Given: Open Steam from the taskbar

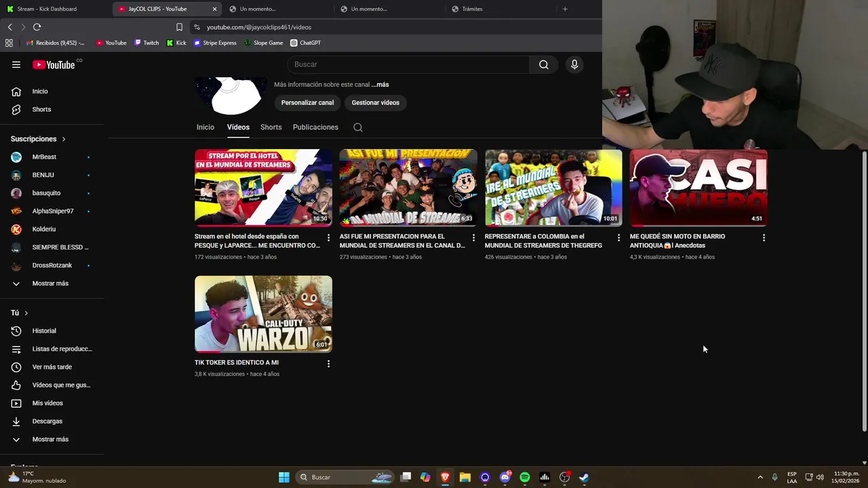Looking at the screenshot, I should (x=584, y=477).
